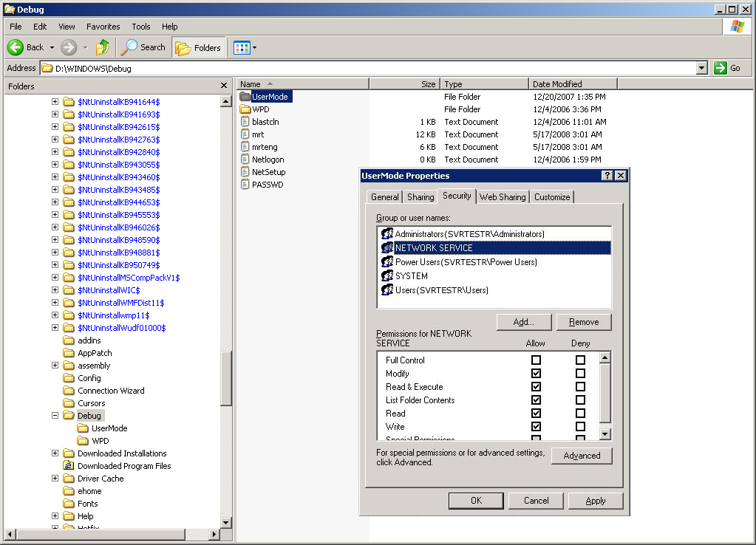This screenshot has width=756, height=545.
Task: Expand the Help folder node
Action: pos(55,515)
